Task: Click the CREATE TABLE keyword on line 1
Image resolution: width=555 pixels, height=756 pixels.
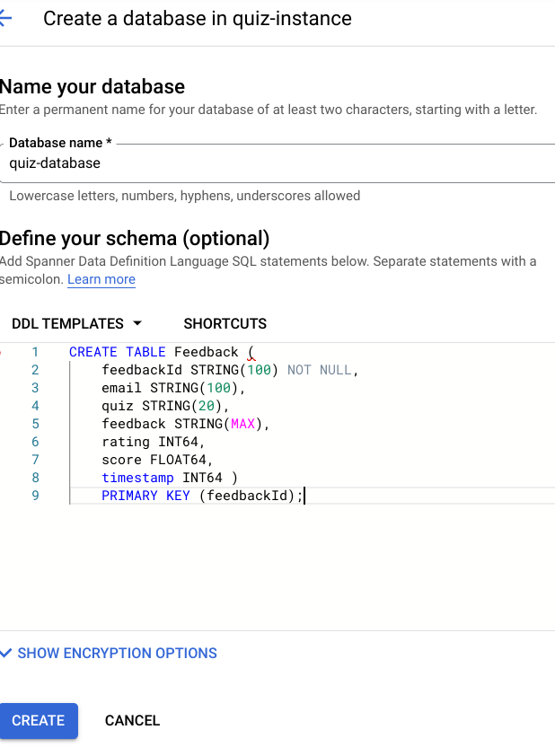Action: click(x=117, y=352)
